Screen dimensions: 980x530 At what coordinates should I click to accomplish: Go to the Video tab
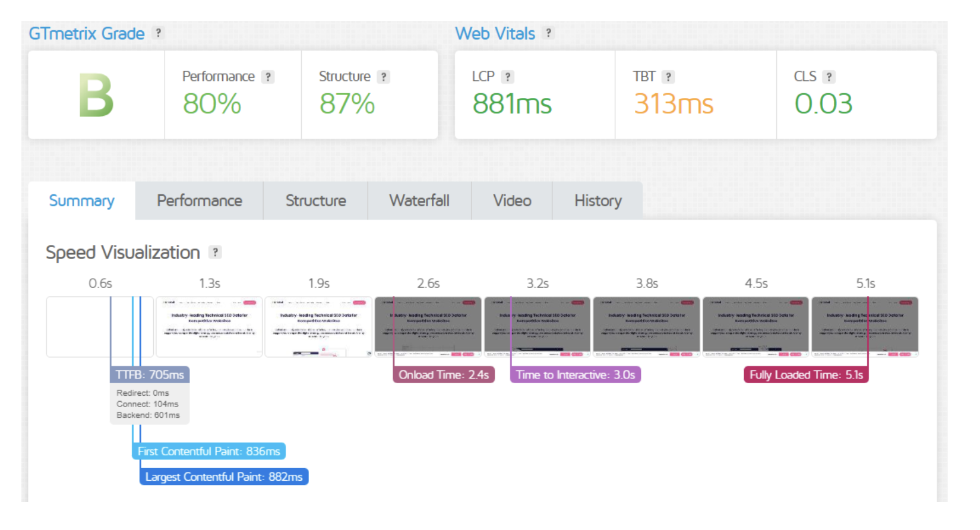coord(512,201)
